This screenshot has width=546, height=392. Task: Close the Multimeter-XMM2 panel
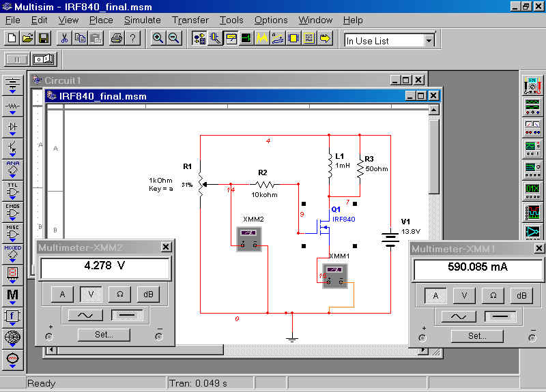pos(166,247)
